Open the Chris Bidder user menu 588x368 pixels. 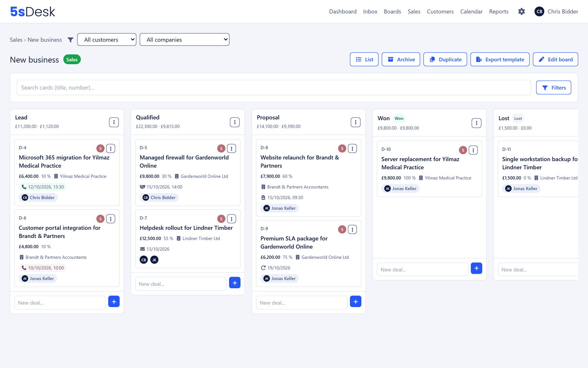(x=556, y=11)
